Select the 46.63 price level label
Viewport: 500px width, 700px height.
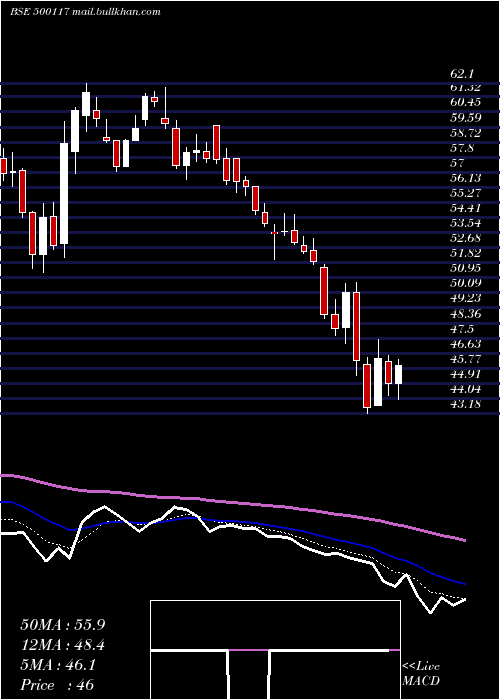(465, 344)
